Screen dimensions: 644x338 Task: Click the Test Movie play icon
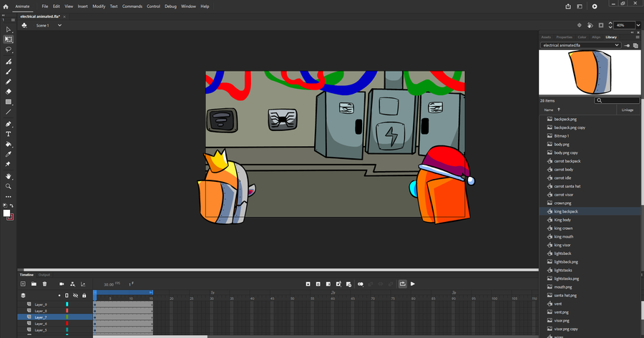pos(595,6)
